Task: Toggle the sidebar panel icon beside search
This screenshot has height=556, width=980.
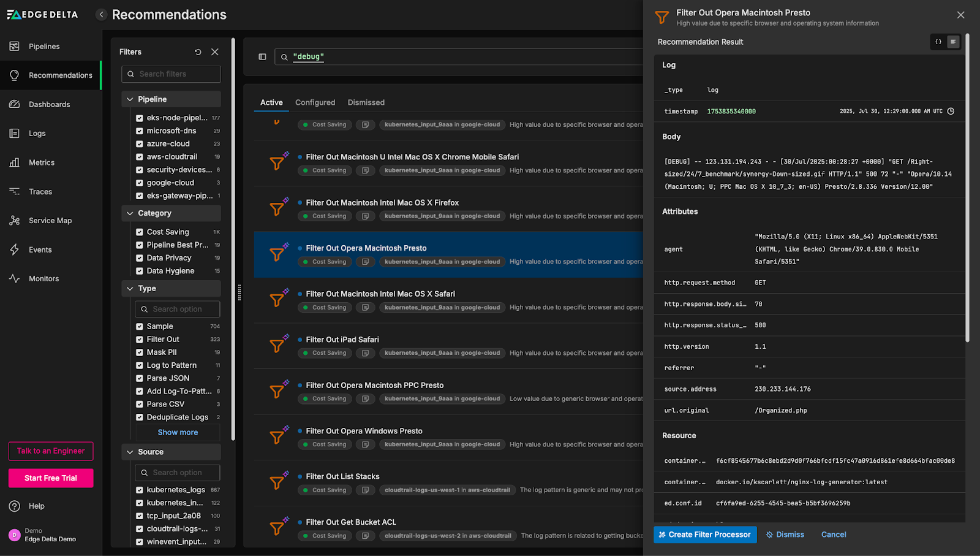Action: pyautogui.click(x=262, y=57)
